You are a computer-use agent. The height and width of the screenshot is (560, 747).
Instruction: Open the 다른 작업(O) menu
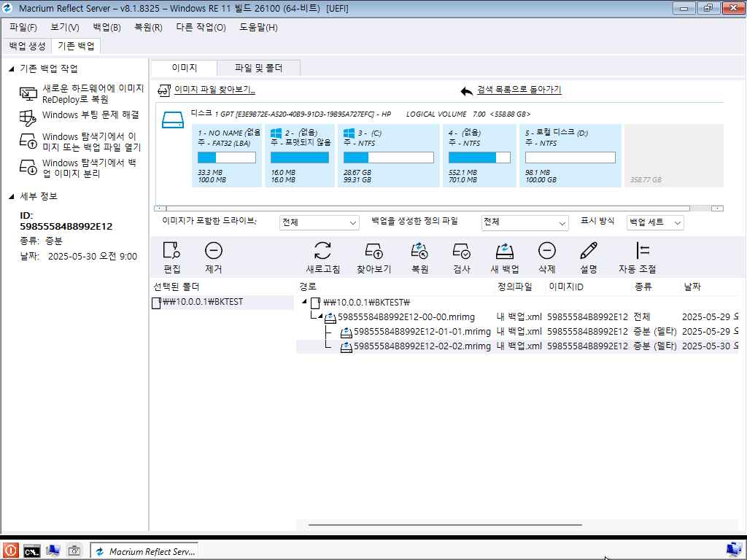pyautogui.click(x=201, y=28)
